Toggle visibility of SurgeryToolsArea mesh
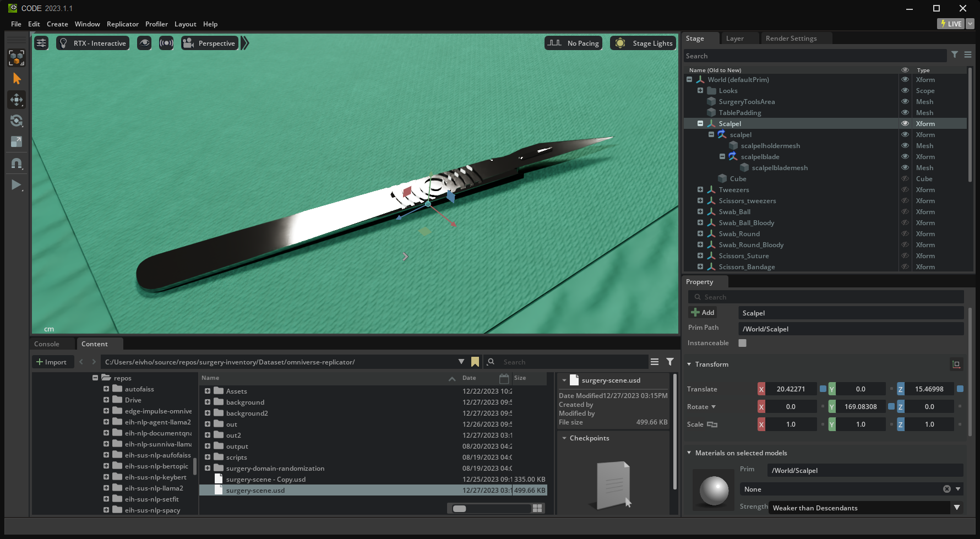980x539 pixels. tap(905, 101)
